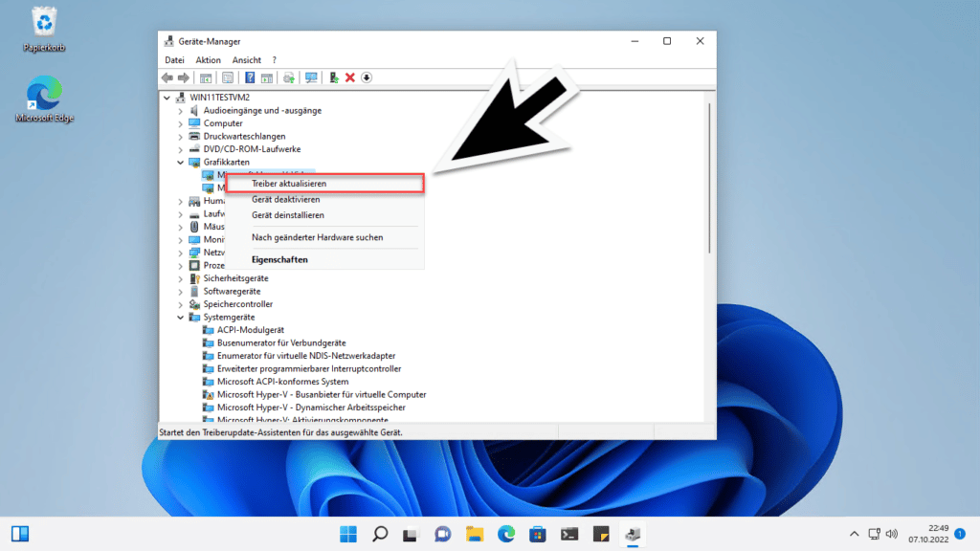Click the Sicherheitsgeräte key icon

(194, 278)
